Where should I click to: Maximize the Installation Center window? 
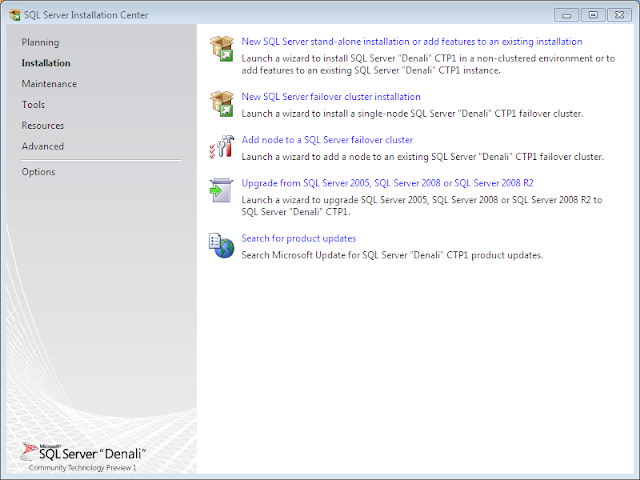point(593,15)
